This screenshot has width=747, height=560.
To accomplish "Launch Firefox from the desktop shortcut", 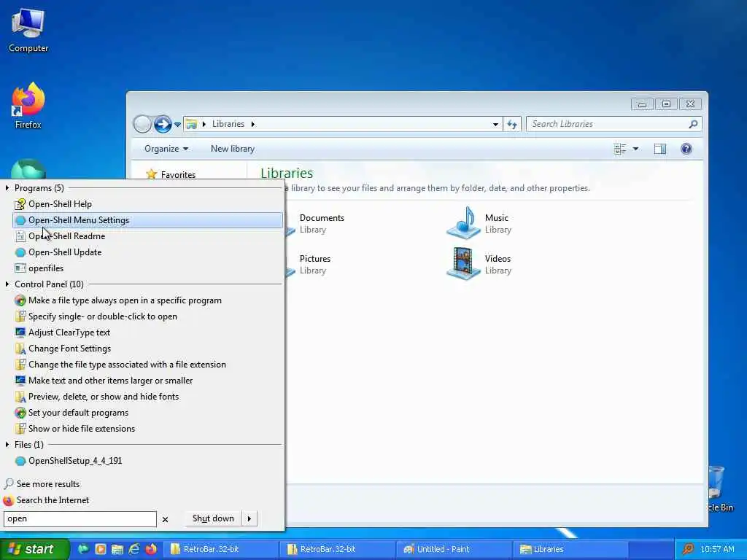I will tap(28, 106).
